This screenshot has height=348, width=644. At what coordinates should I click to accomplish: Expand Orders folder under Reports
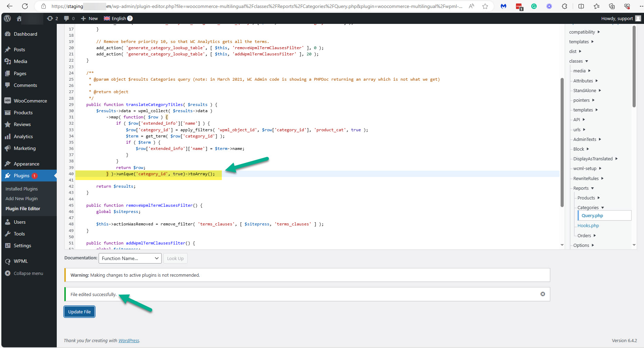tap(587, 235)
